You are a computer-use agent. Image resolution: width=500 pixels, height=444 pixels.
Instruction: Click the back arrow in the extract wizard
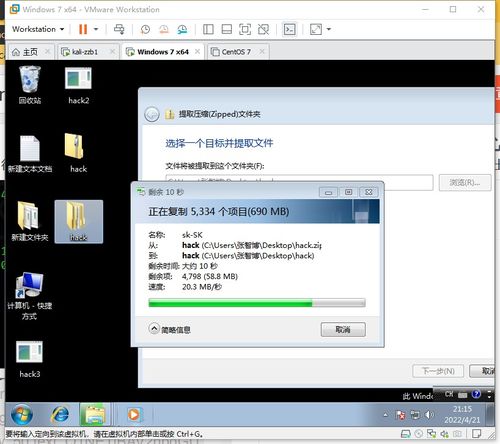152,114
